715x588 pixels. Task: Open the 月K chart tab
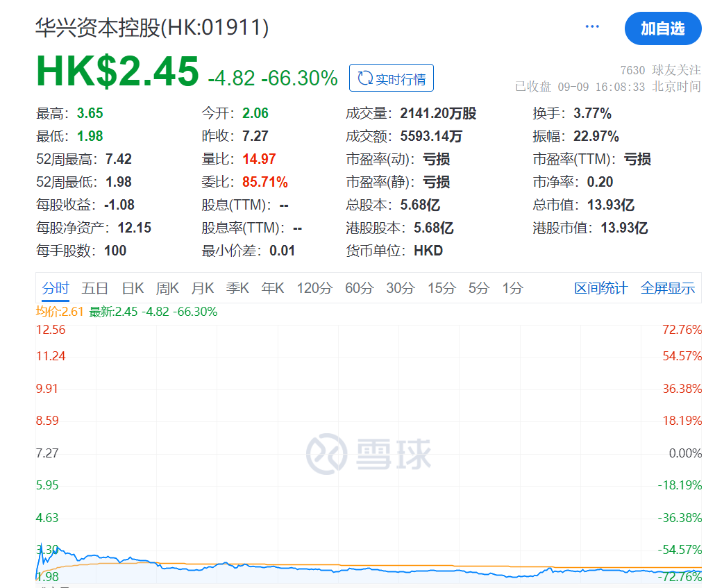[x=203, y=288]
